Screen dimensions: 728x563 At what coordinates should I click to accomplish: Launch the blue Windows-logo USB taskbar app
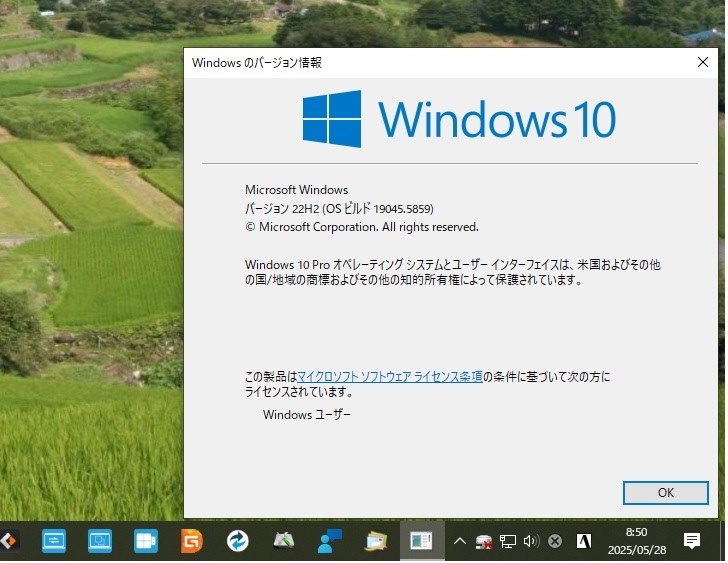point(146,542)
